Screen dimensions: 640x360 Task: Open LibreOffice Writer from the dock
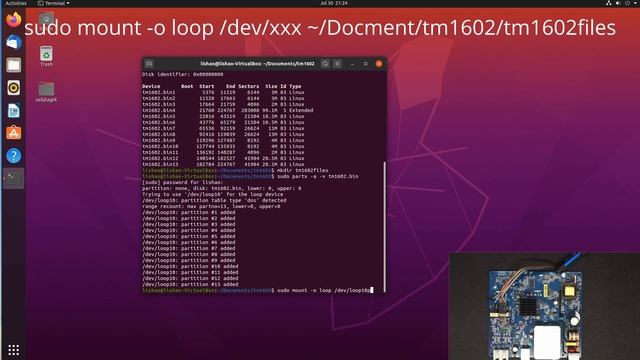coord(13,111)
